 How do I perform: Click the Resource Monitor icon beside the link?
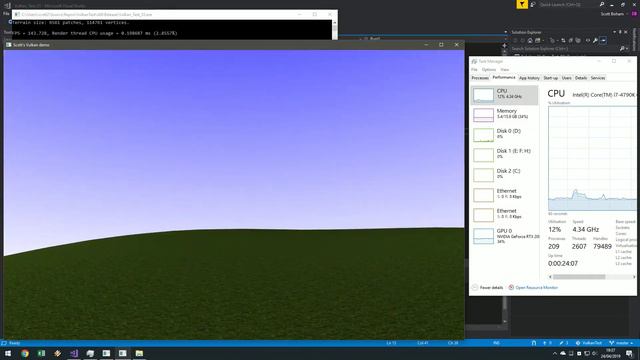click(511, 288)
